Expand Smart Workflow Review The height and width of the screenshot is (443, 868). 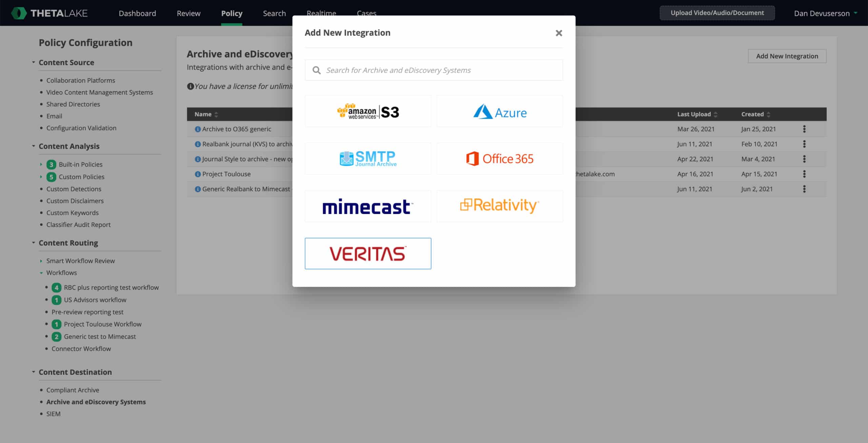(x=41, y=261)
